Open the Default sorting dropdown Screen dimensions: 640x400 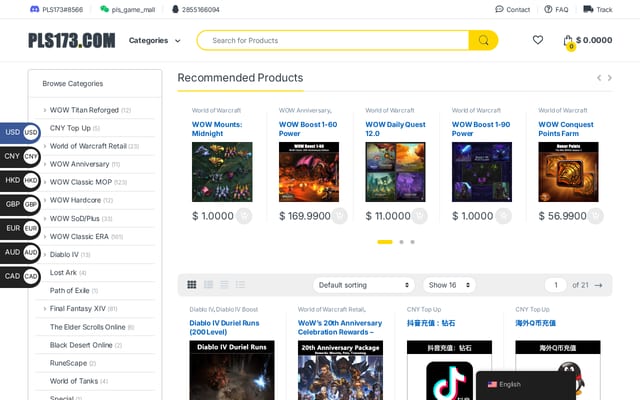(x=363, y=285)
